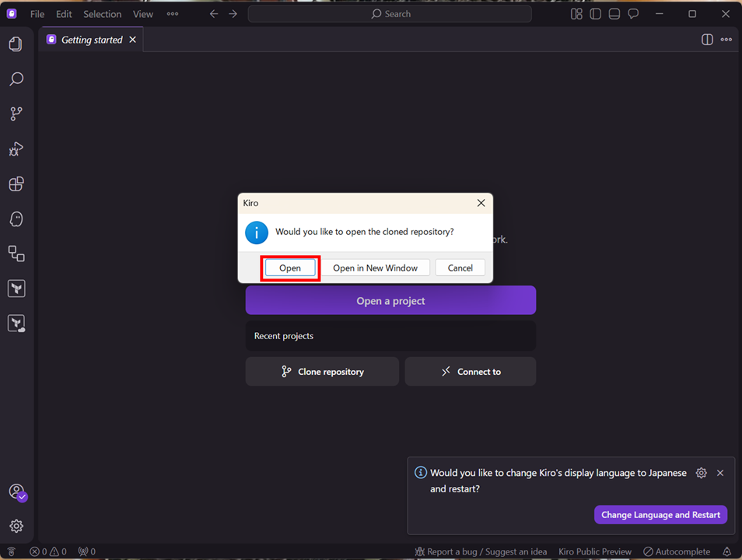Click the blue info icon in Kiro dialog
742x560 pixels.
click(257, 233)
